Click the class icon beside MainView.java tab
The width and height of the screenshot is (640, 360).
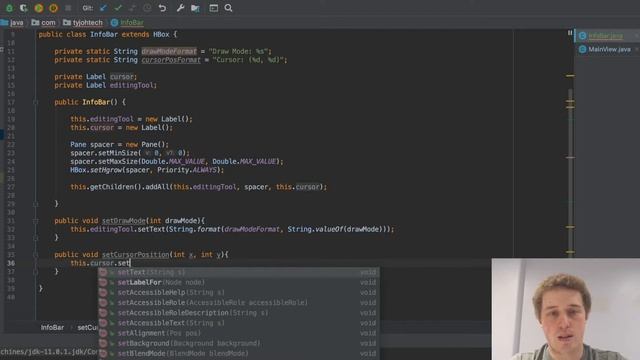click(x=582, y=49)
